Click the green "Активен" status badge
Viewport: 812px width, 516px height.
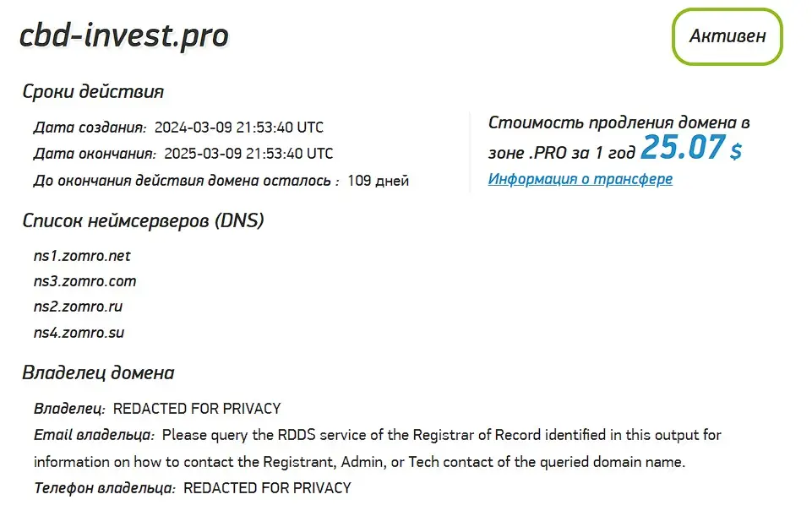727,36
